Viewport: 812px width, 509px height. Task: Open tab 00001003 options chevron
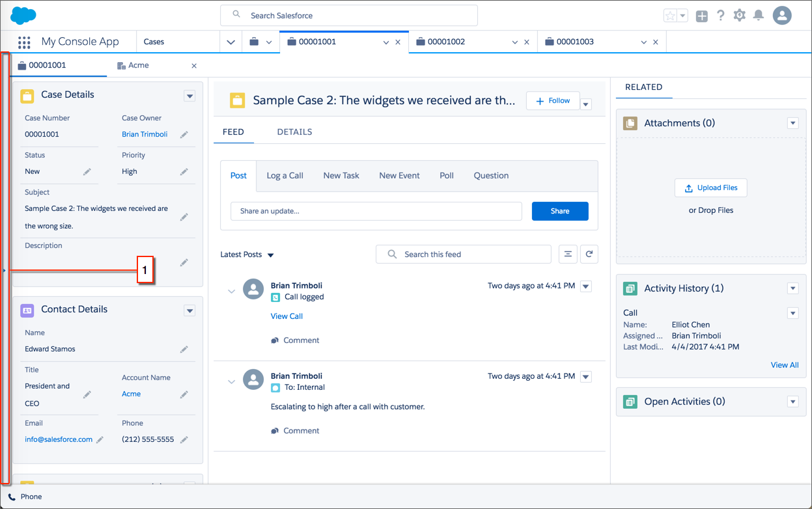pos(644,42)
